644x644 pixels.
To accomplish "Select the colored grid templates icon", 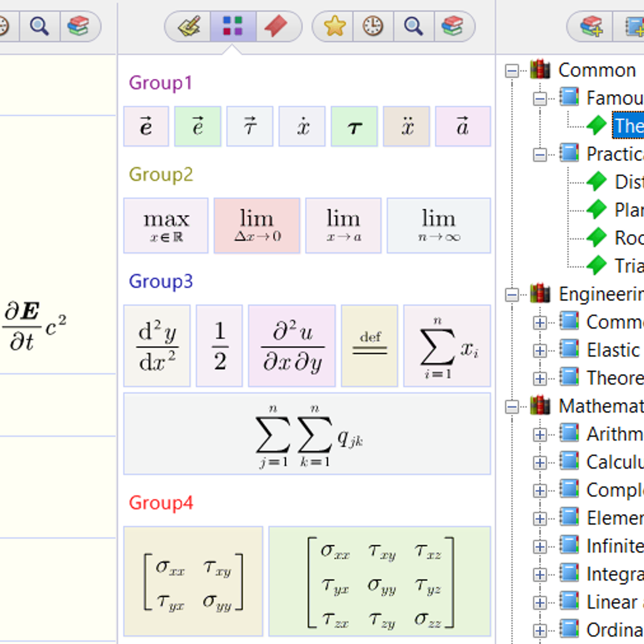I will click(x=233, y=26).
